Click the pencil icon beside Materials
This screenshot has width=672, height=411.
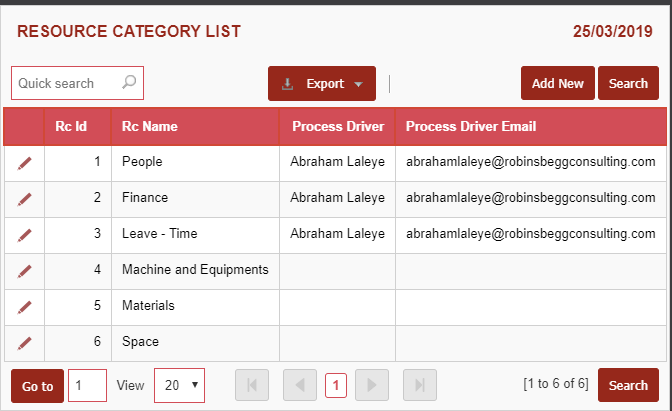(25, 307)
